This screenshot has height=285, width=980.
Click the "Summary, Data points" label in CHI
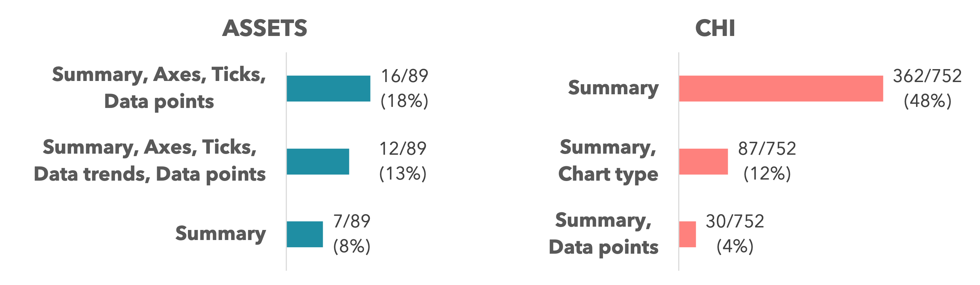[x=603, y=234]
